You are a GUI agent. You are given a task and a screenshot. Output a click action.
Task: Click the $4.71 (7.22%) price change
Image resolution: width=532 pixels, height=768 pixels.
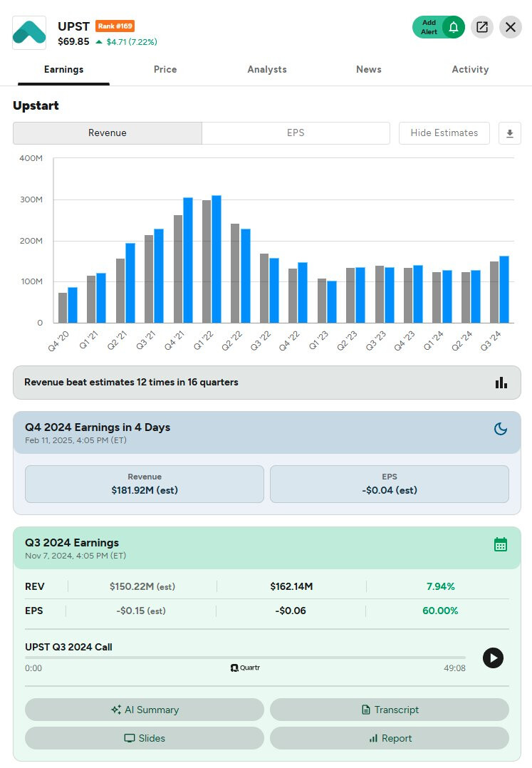click(x=127, y=42)
